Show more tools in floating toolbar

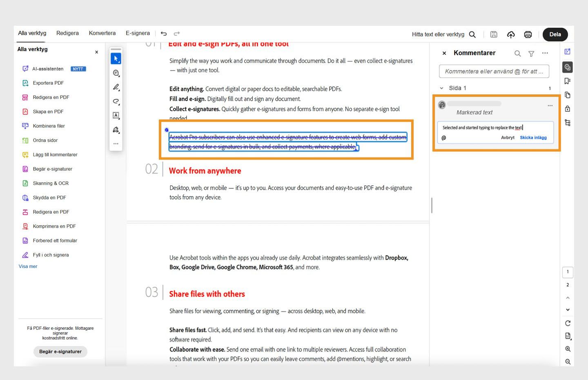(x=116, y=144)
